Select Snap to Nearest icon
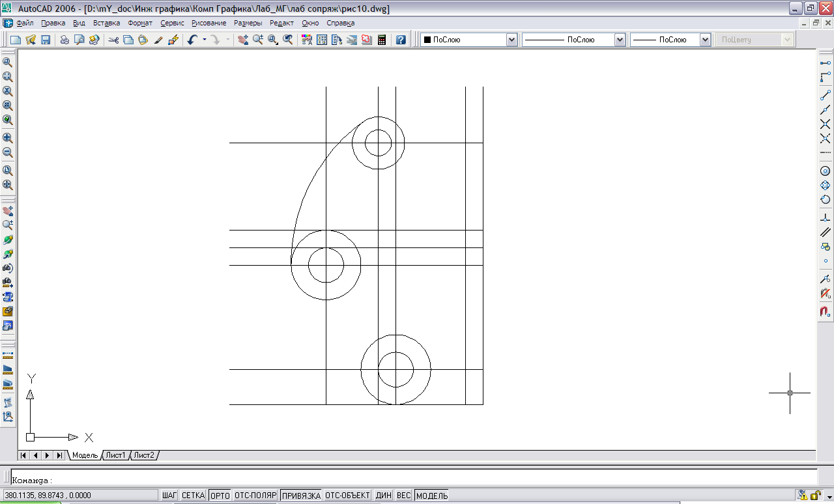Screen dimensions: 834x504 coord(825,279)
